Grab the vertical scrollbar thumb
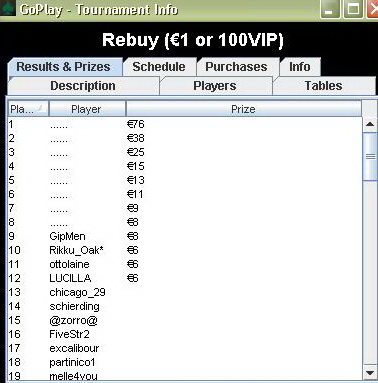Viewport: 378px width, 383px height. (x=370, y=156)
